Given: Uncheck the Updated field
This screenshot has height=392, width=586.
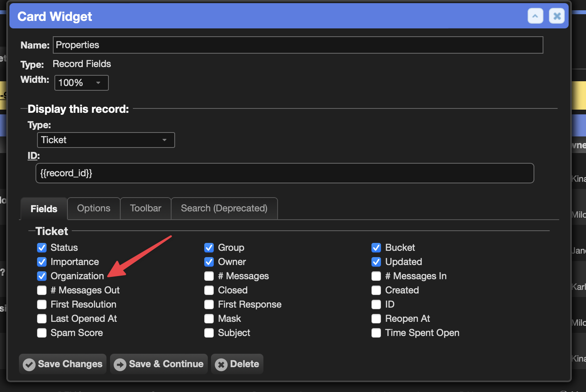Looking at the screenshot, I should click(x=376, y=262).
